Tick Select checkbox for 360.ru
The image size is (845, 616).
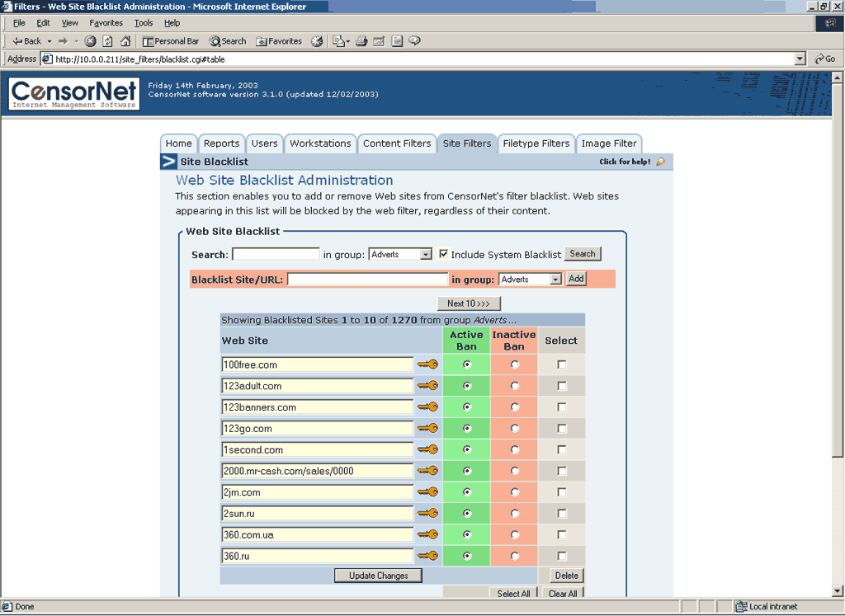561,556
